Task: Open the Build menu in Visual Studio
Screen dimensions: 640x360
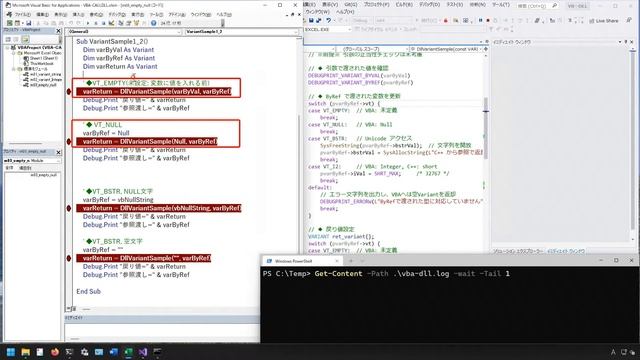Action: pyautogui.click(x=404, y=4)
